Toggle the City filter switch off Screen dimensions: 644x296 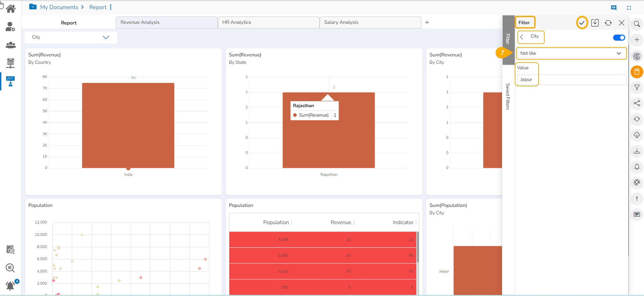(619, 38)
